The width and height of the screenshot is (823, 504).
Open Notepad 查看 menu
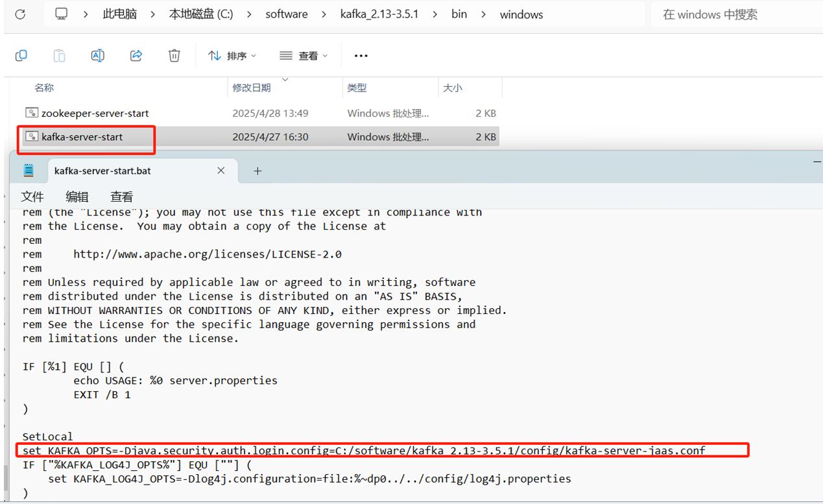(x=121, y=197)
